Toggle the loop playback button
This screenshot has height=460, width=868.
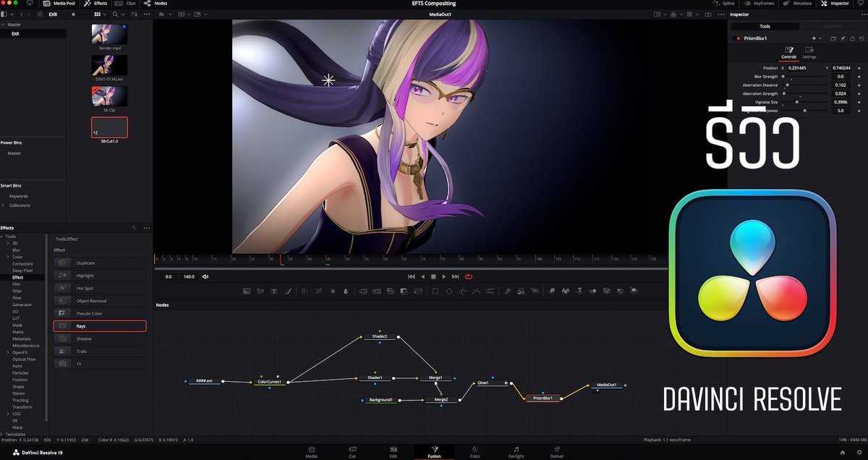[469, 276]
